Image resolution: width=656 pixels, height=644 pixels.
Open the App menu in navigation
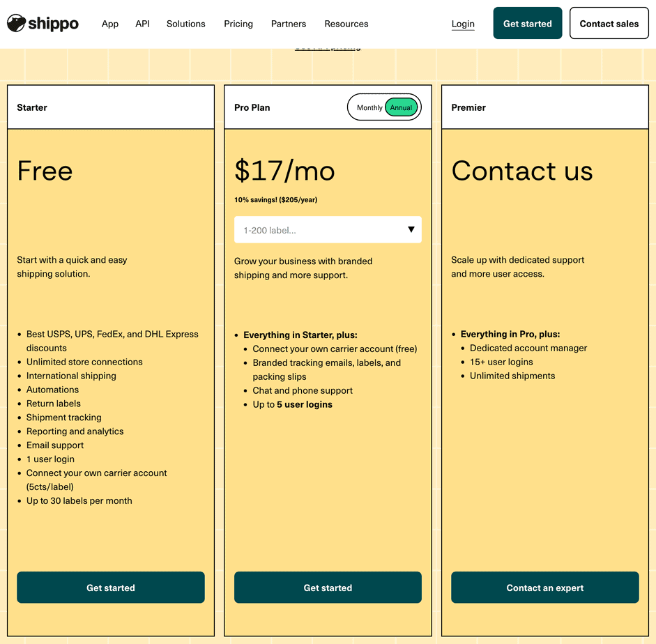[110, 24]
